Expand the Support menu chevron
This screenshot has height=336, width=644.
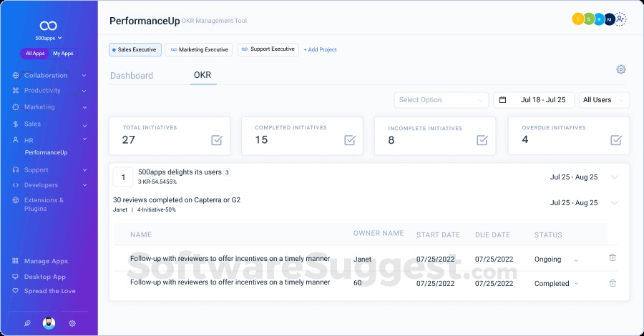click(84, 170)
